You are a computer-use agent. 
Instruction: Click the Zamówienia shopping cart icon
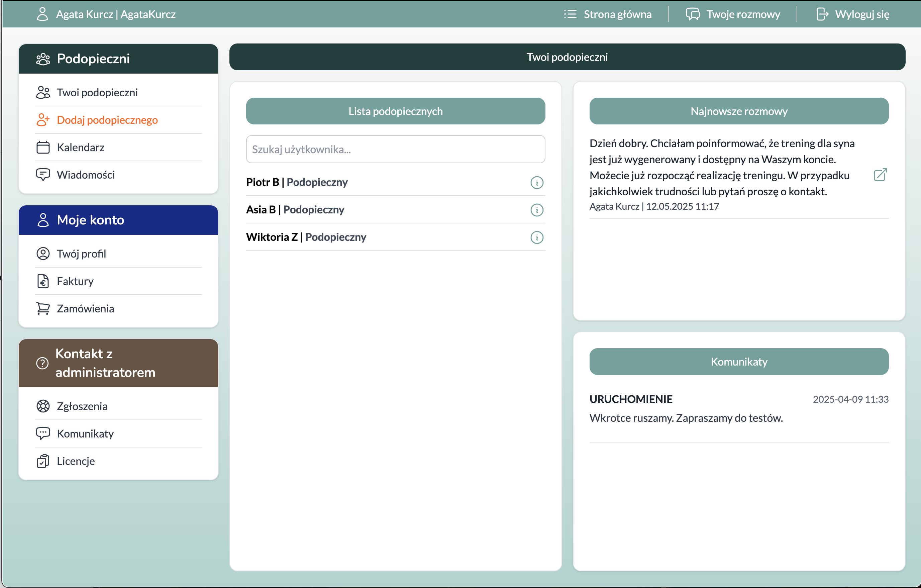(43, 308)
